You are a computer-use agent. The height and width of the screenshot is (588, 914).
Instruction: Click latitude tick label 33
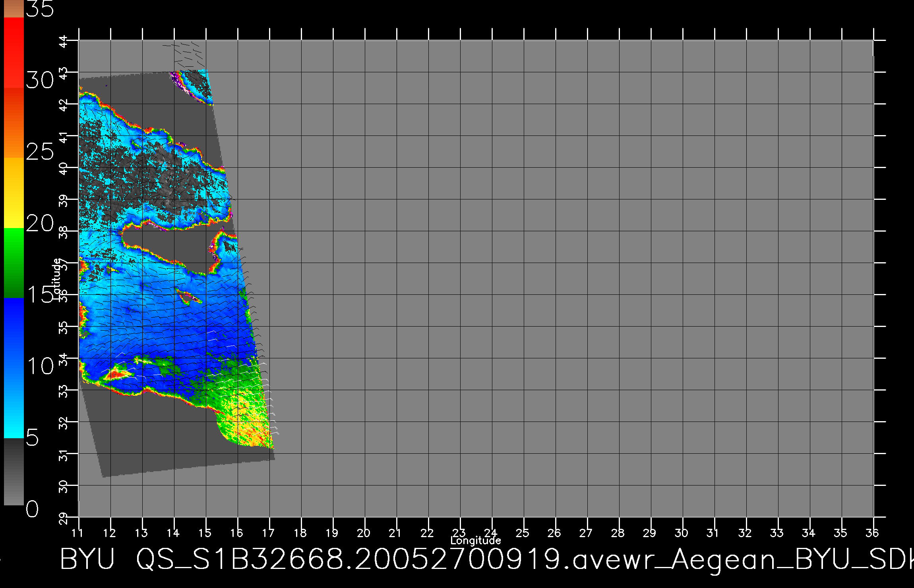pos(64,391)
